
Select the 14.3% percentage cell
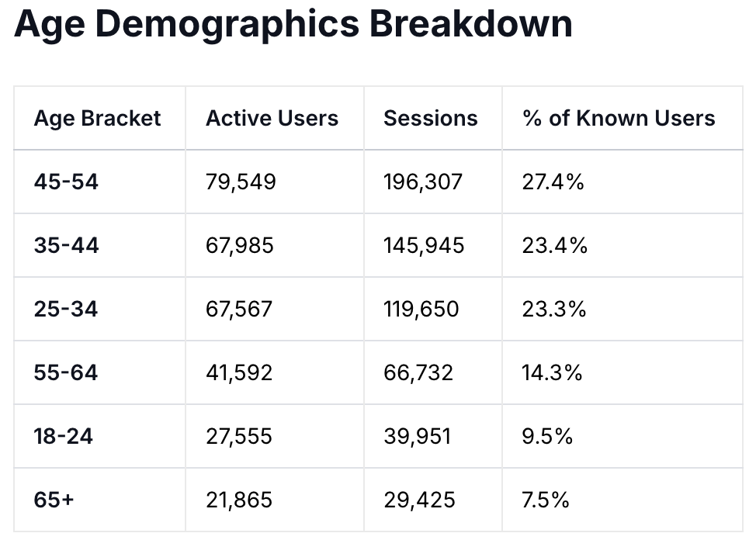point(553,373)
